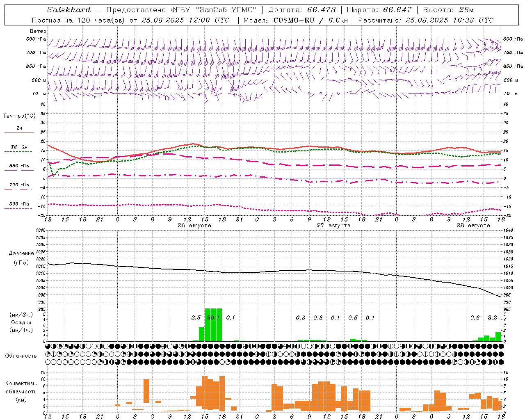Click the 'Td 2м' dew point legend entry

pos(19,147)
